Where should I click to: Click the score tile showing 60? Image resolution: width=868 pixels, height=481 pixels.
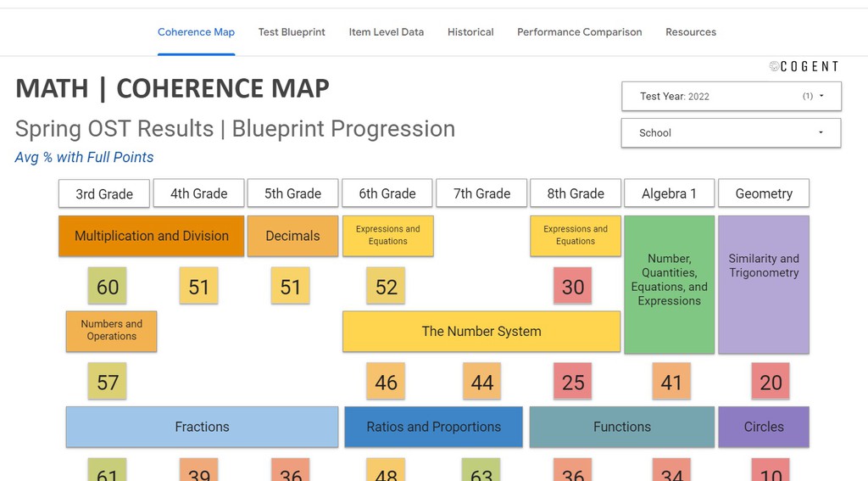click(x=108, y=286)
